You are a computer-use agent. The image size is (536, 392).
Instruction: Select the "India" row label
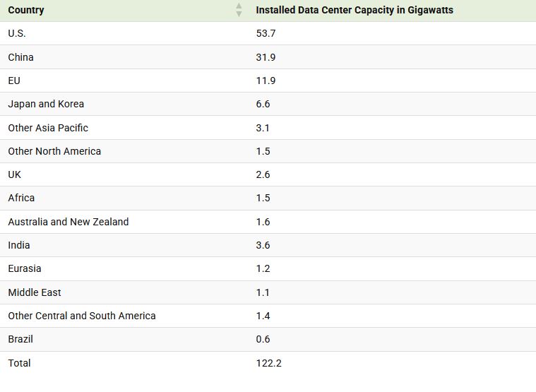click(19, 245)
